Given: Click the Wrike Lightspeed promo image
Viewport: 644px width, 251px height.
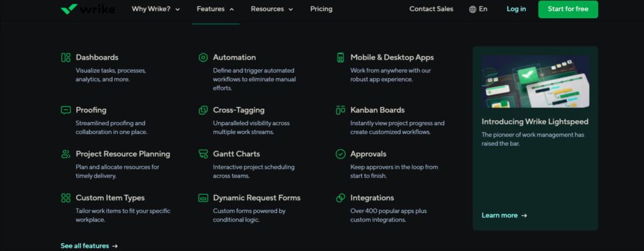Looking at the screenshot, I should [536, 81].
